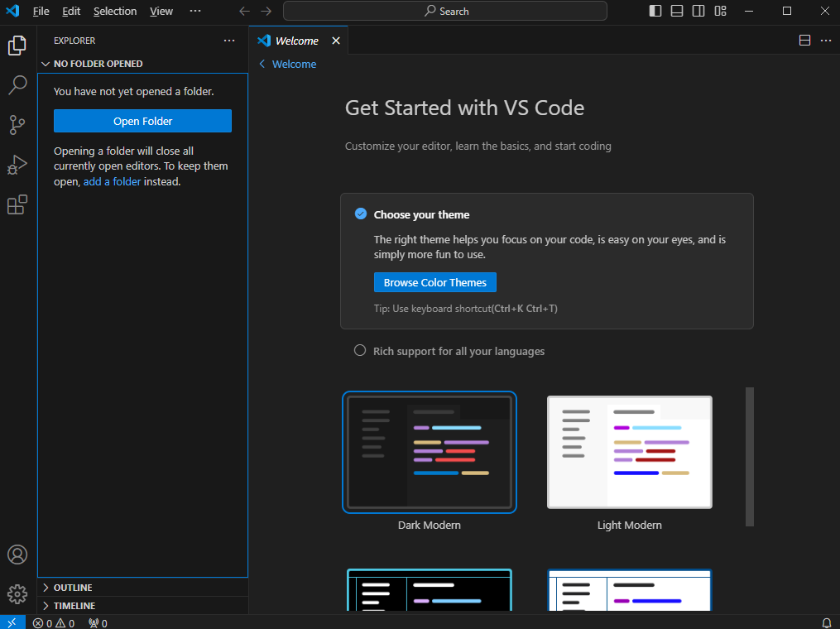Open the Run and Debug view
Image resolution: width=840 pixels, height=629 pixels.
tap(17, 165)
